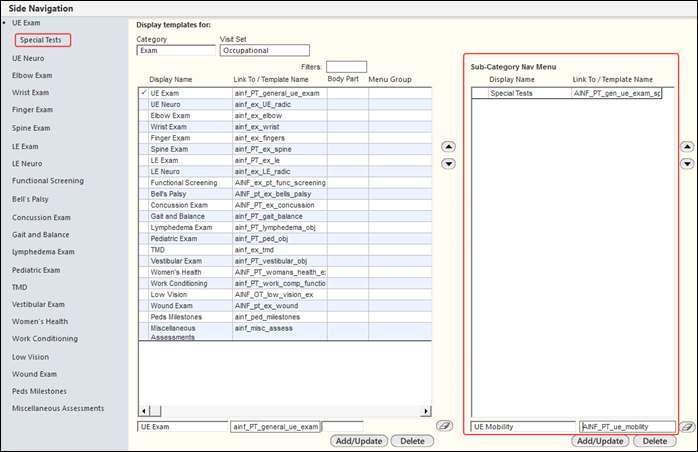Click the Menu Group column header
Viewport: 698px width, 452px height.
point(390,79)
